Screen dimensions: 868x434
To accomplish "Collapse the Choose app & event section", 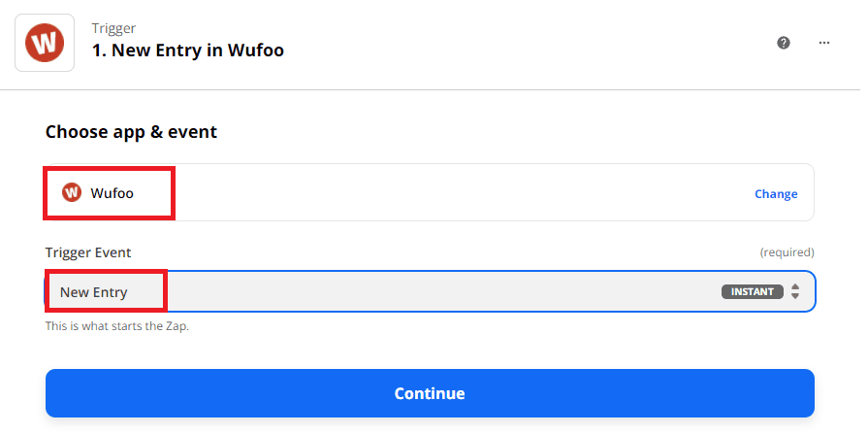I will pos(131,132).
